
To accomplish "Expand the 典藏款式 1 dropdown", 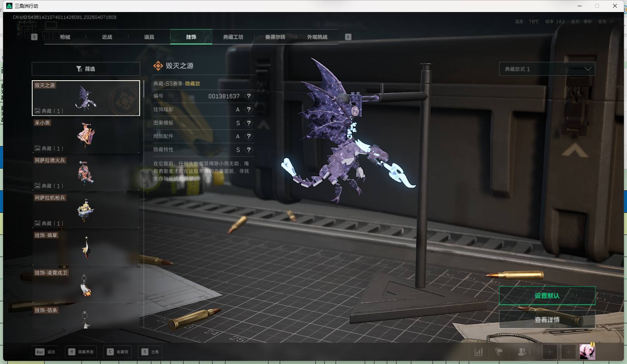I will pyautogui.click(x=547, y=69).
